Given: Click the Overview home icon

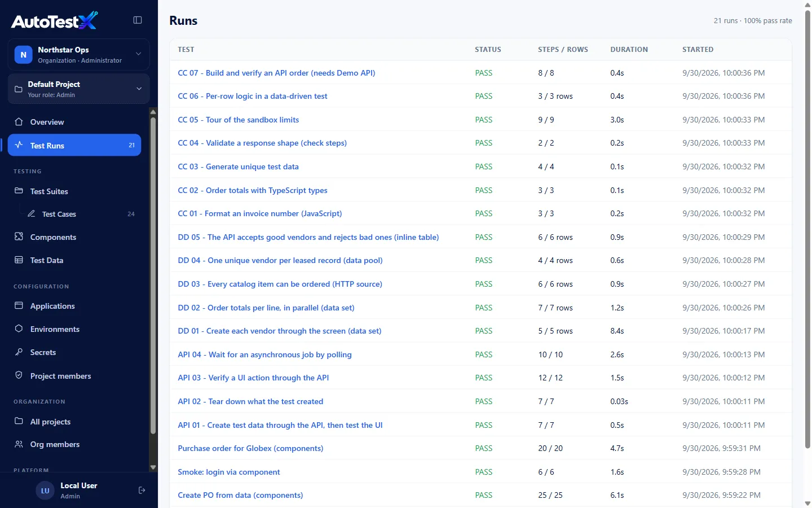Looking at the screenshot, I should (19, 122).
